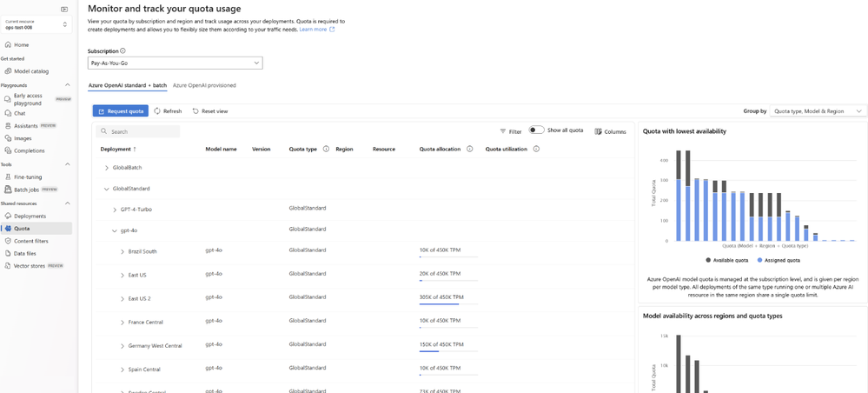This screenshot has height=393, width=868.
Task: Expand the GlobalBatch group
Action: [x=107, y=168]
